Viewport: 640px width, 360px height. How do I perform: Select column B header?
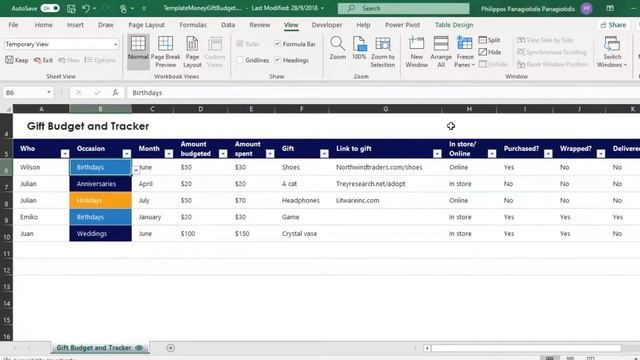(100, 109)
